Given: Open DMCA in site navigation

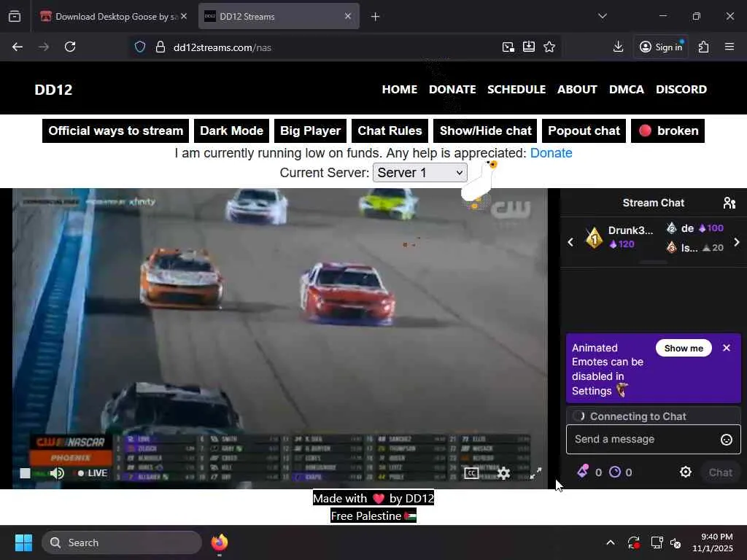Looking at the screenshot, I should tap(626, 90).
